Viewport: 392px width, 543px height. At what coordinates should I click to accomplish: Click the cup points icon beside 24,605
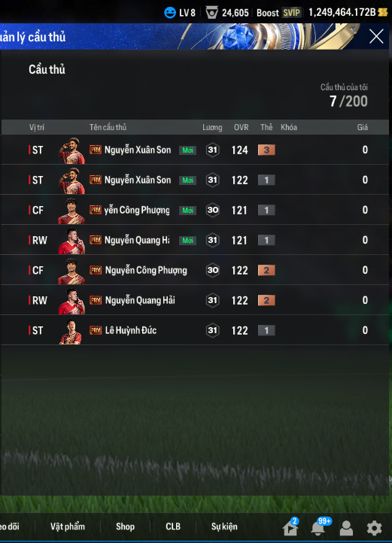(211, 13)
